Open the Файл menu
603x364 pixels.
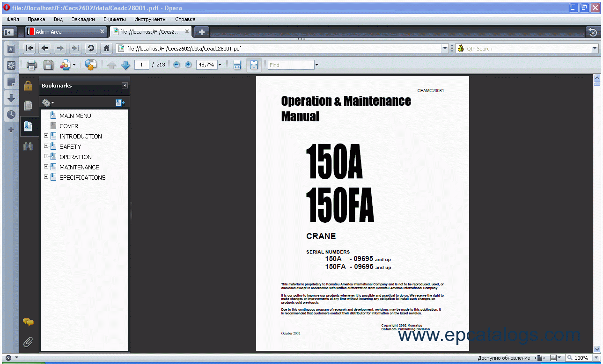[x=13, y=19]
